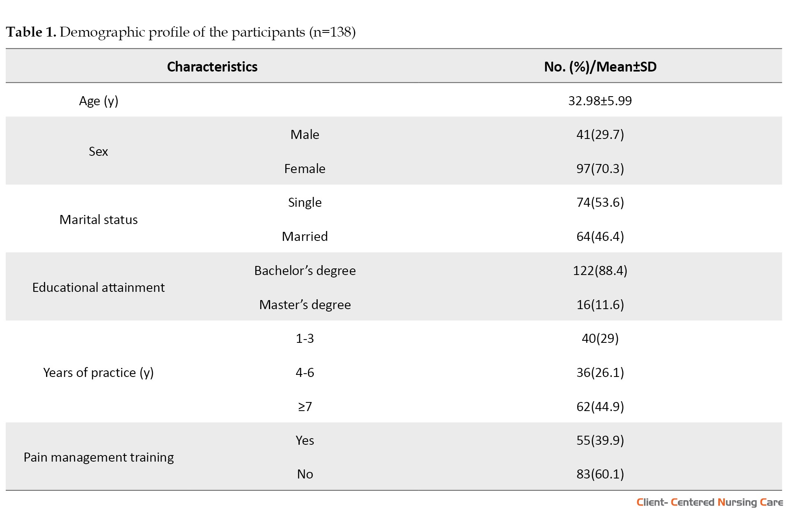812x513 pixels.
Task: Click the Table 1 caption title
Action: click(x=181, y=32)
